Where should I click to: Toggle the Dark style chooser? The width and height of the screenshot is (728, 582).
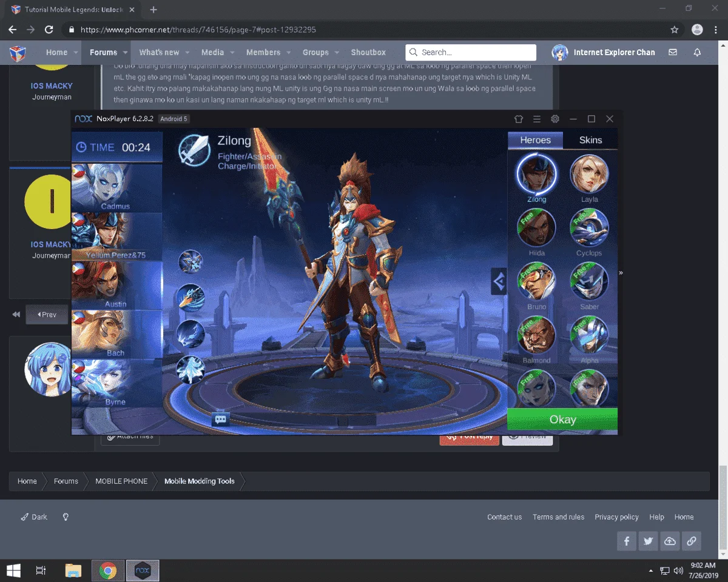(x=34, y=517)
